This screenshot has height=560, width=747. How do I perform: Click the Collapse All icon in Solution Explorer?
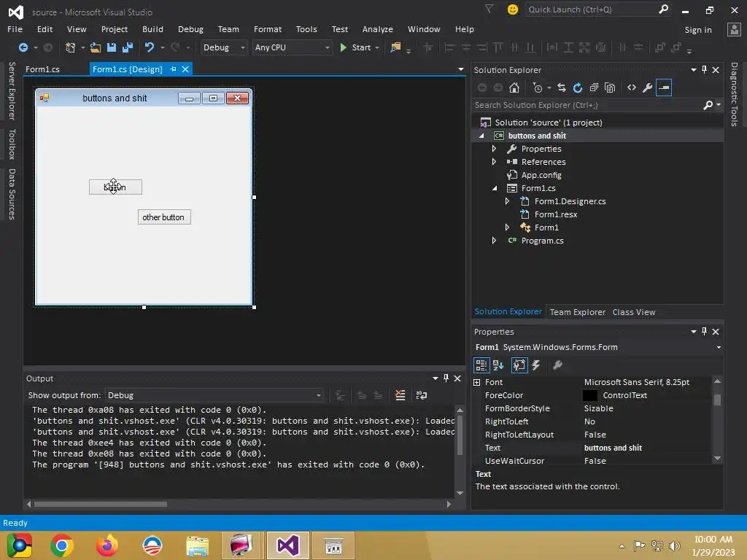594,87
